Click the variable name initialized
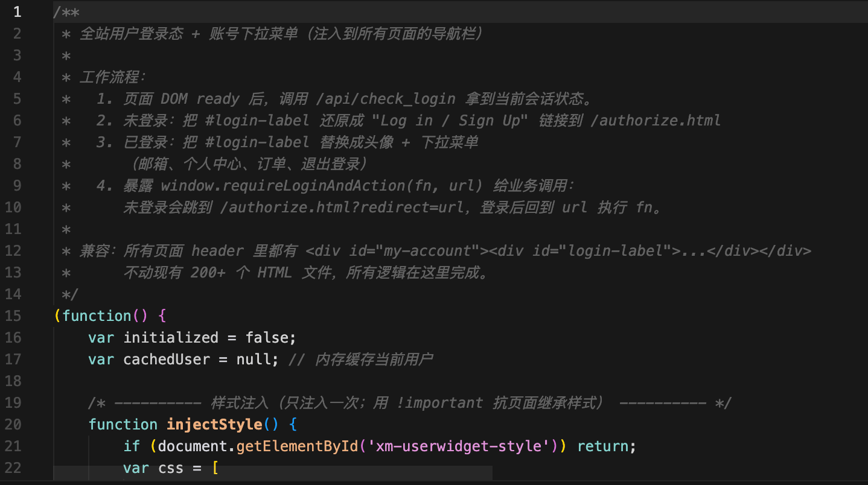Image resolution: width=868 pixels, height=485 pixels. click(171, 338)
